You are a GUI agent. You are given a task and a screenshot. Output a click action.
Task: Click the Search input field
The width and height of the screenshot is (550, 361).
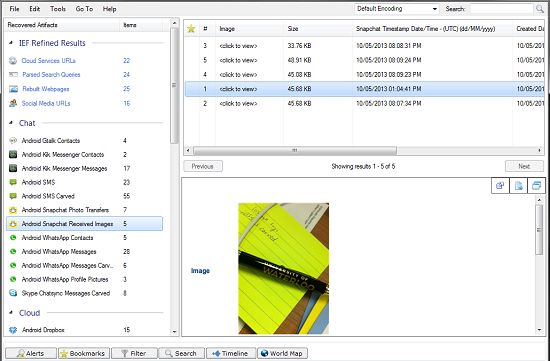tap(502, 9)
